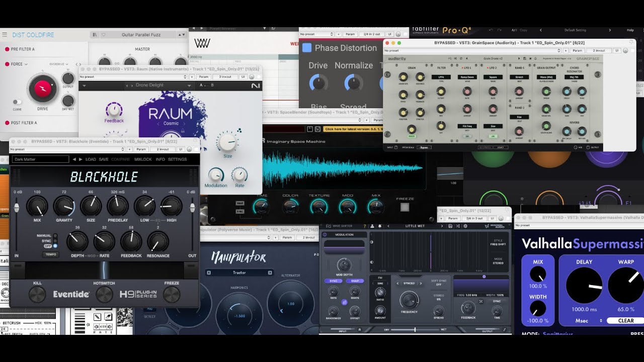Click the Wave Shifter input expand chevrons icon
The image size is (644, 362).
point(360,330)
